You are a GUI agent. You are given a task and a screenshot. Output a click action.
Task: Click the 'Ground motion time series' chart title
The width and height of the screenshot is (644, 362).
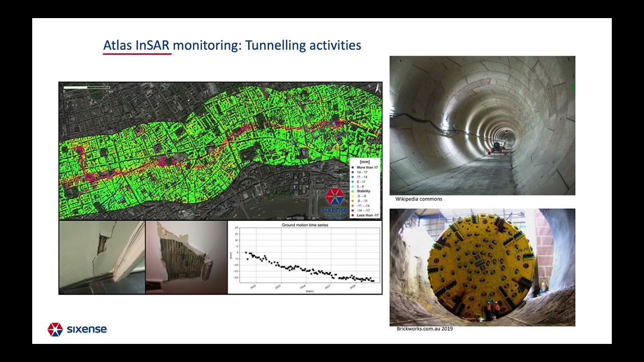(305, 225)
